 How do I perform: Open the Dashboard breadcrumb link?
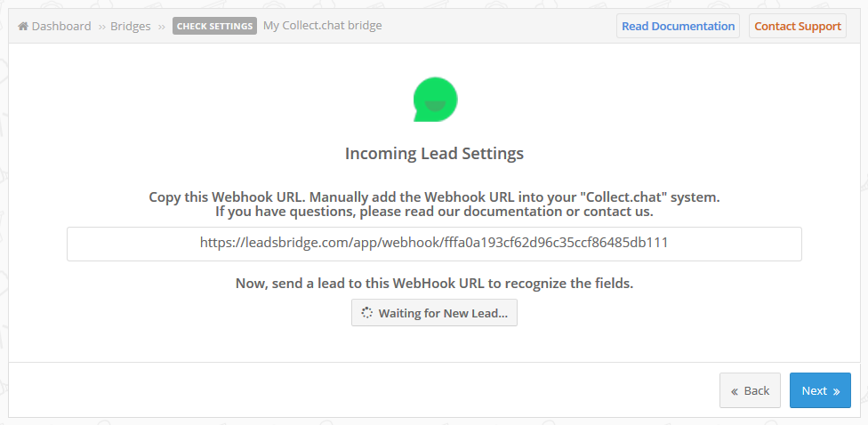(x=61, y=26)
